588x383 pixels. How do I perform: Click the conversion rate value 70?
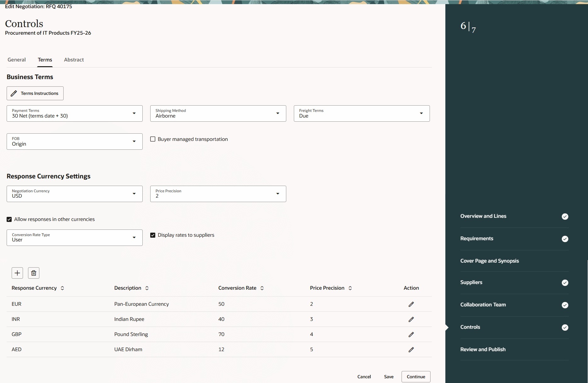coord(221,334)
